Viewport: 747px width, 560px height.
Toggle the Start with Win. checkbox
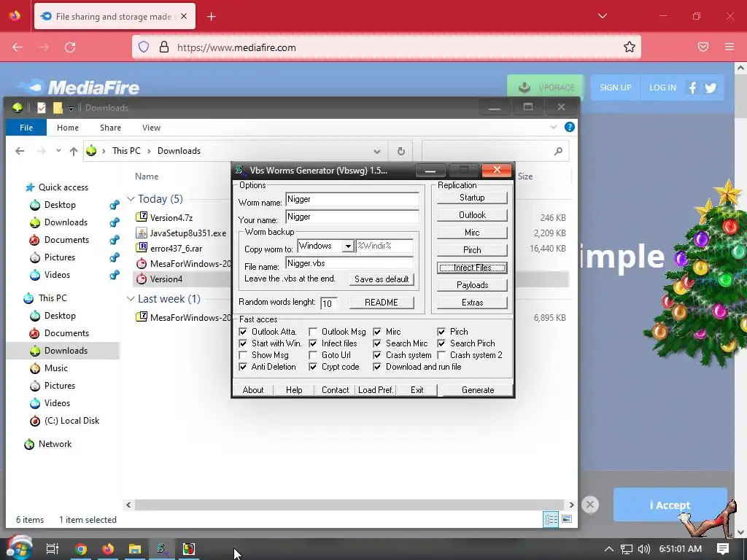(243, 343)
